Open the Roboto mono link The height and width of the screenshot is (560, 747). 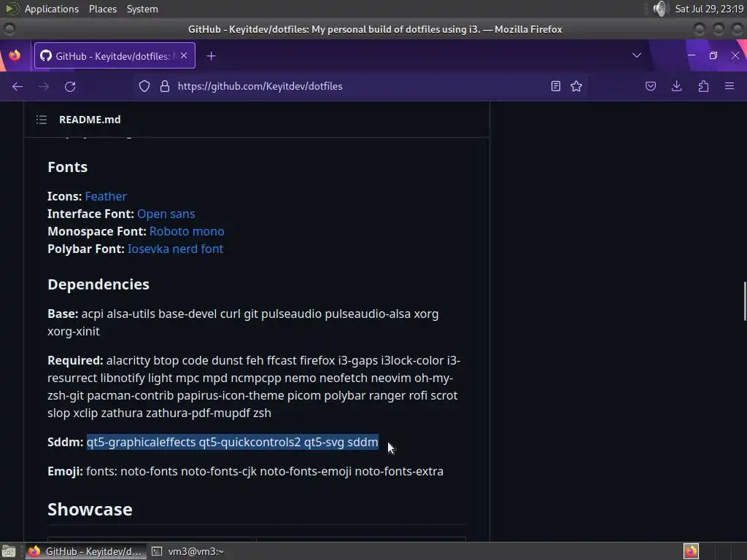click(187, 231)
